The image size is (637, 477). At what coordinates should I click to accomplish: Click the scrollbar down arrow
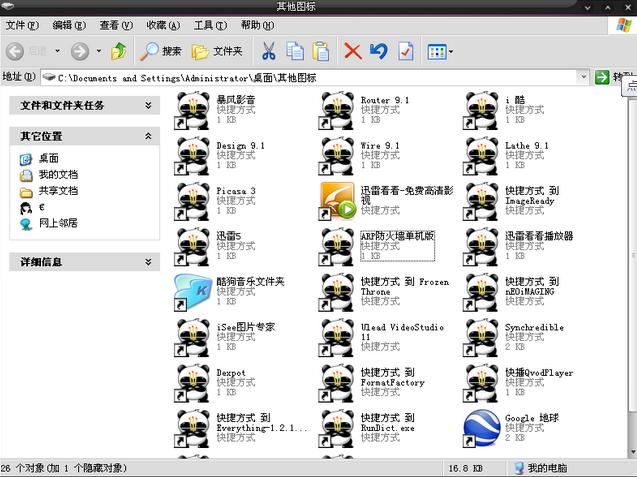click(633, 453)
